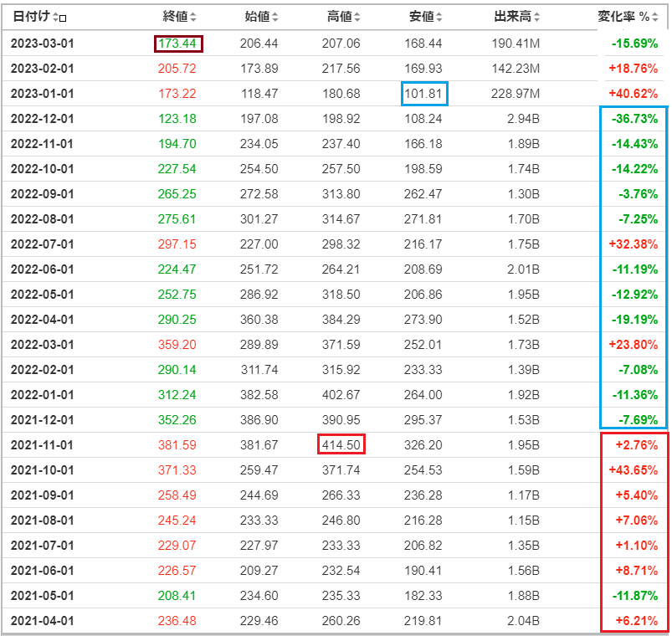
Task: Click the 出来高 column header label
Action: click(x=512, y=17)
